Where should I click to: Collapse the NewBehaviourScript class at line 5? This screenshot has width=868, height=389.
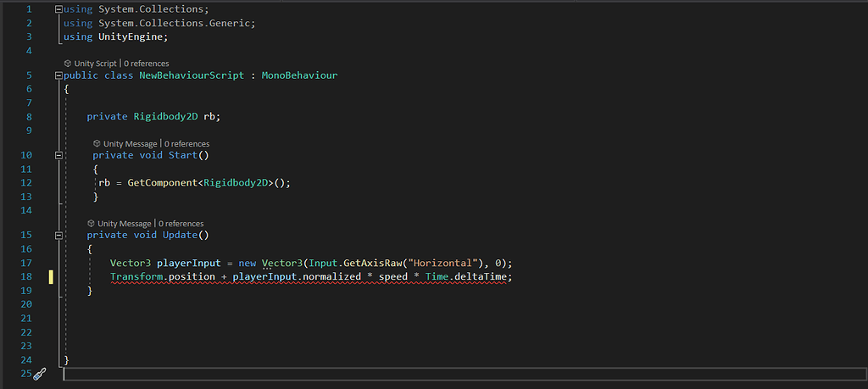coord(58,75)
